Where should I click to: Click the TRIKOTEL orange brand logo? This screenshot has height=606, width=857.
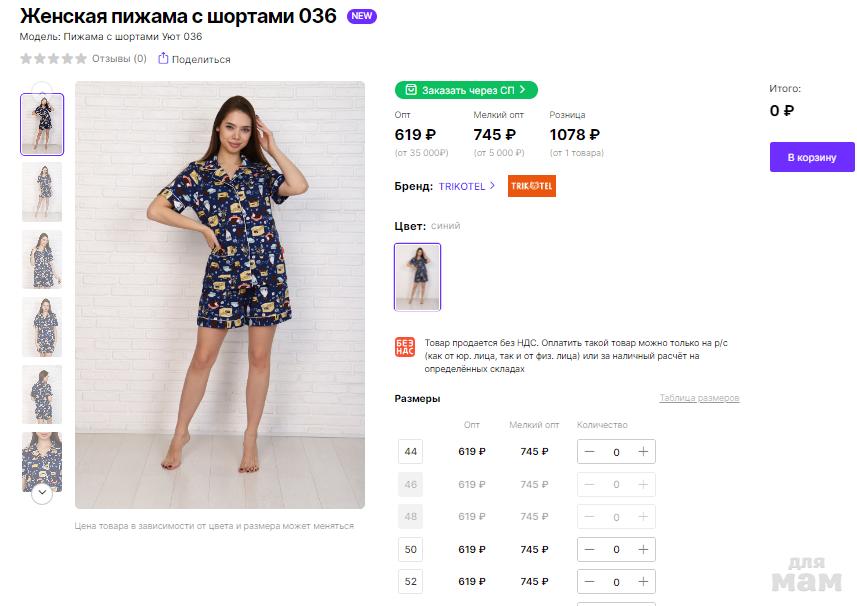coord(531,186)
